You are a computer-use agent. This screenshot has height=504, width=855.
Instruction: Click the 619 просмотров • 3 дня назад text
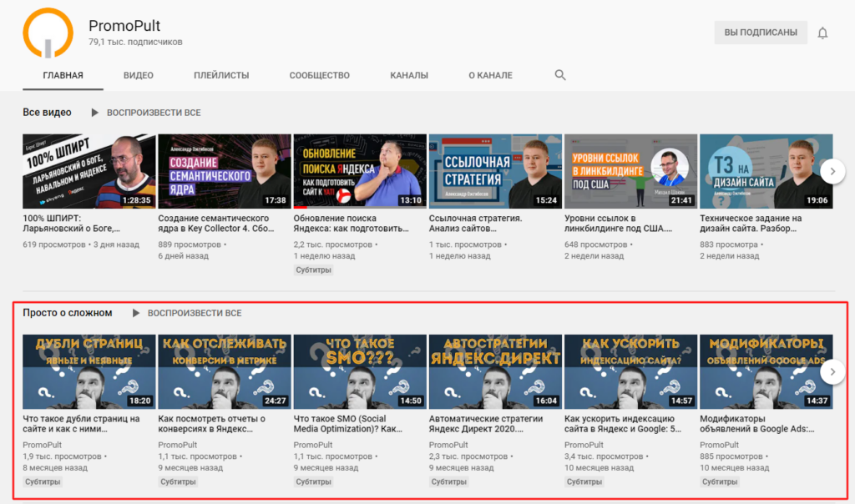pyautogui.click(x=81, y=244)
